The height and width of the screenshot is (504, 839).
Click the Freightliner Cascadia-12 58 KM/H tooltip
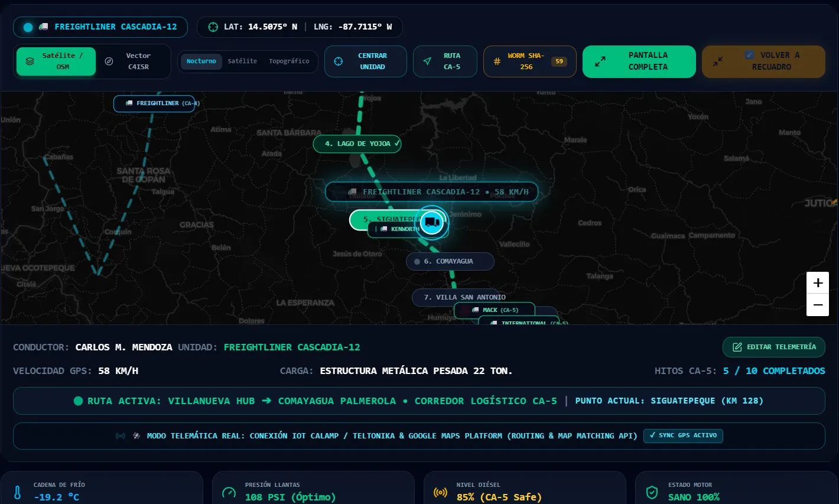[x=431, y=192]
